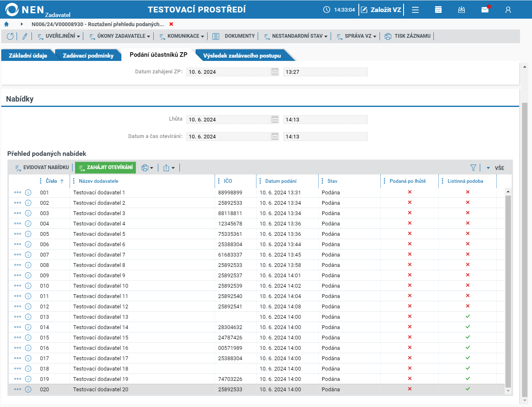Click the offers table vertical scrollbar

(x=508, y=290)
